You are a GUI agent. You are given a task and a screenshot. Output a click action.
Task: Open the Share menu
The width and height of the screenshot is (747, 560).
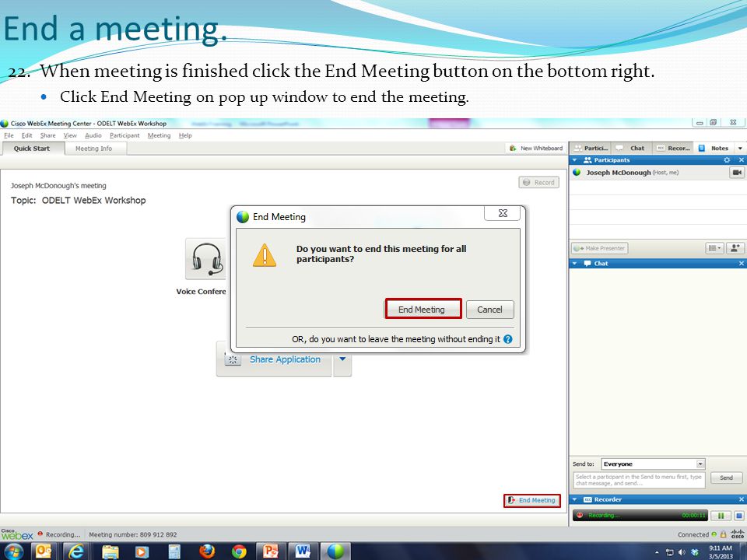click(x=47, y=135)
